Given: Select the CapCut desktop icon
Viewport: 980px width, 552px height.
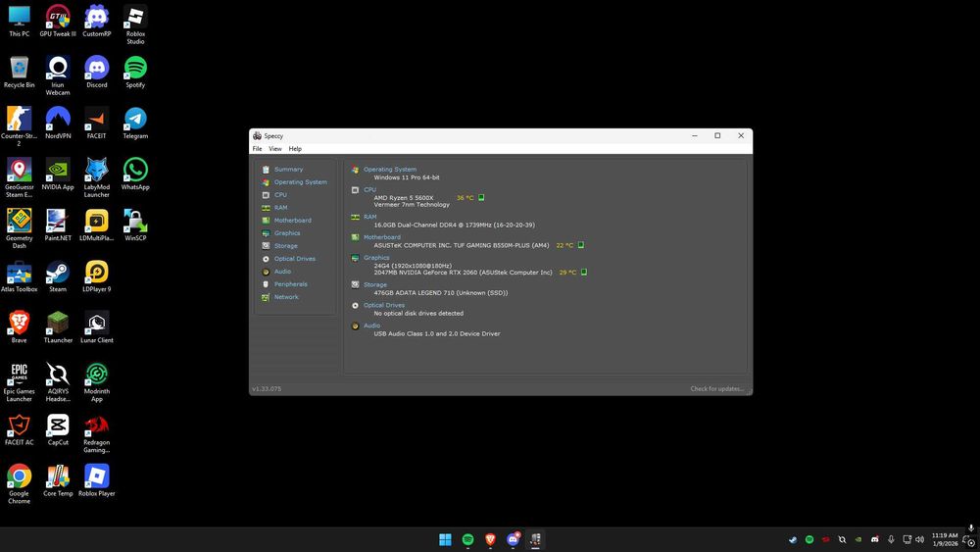Looking at the screenshot, I should click(x=58, y=429).
